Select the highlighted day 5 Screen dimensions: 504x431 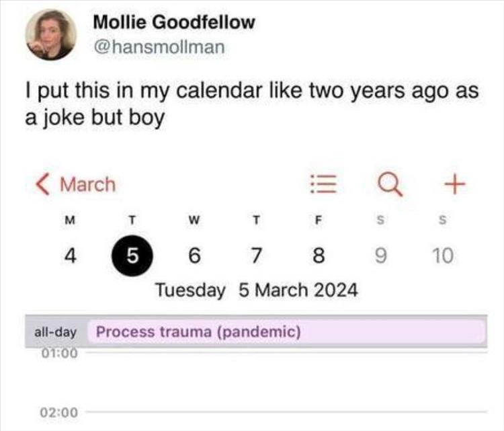[x=132, y=256]
